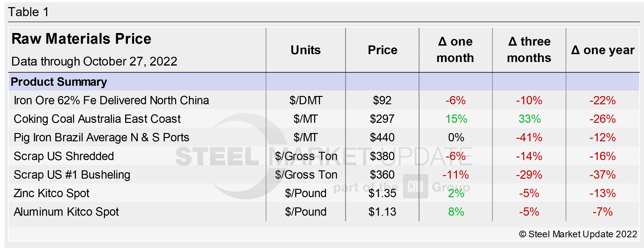The image size is (644, 248).
Task: Click the -37% one-year change value
Action: point(602,175)
